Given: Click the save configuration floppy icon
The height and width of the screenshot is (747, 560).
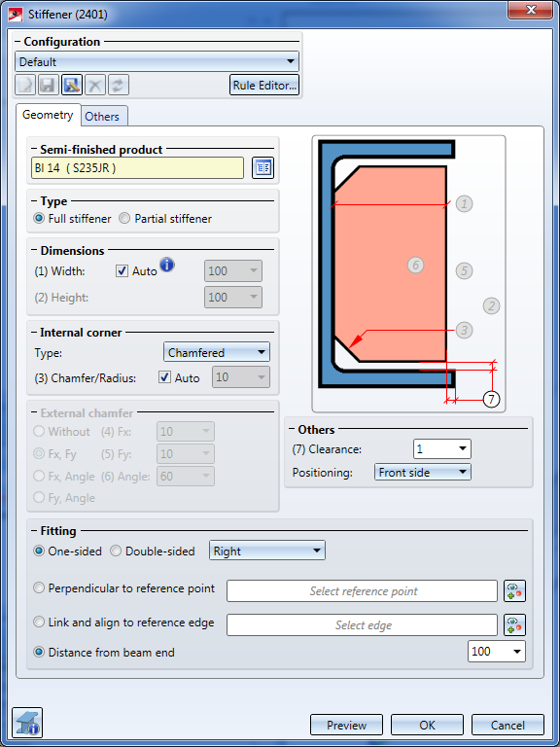Looking at the screenshot, I should (x=48, y=86).
